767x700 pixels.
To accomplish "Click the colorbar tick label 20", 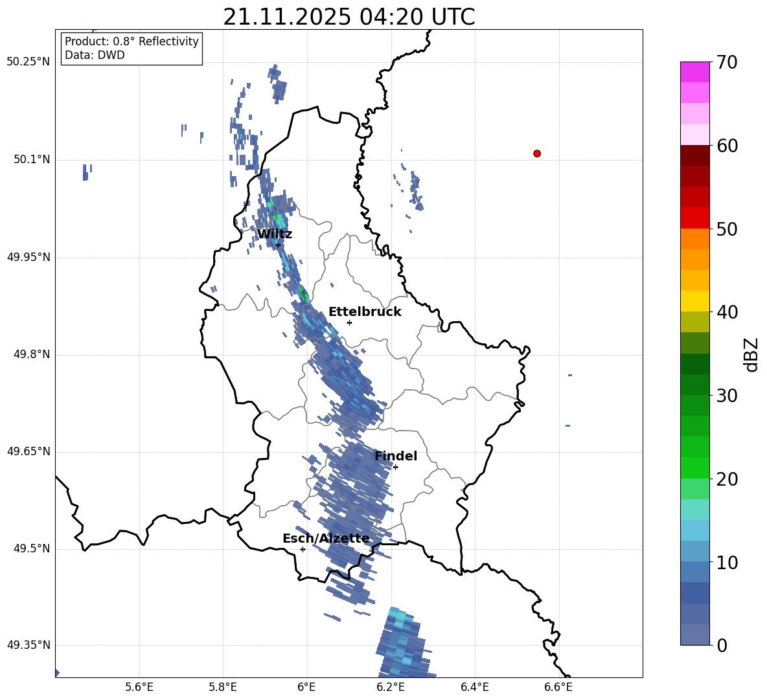I will [x=727, y=479].
